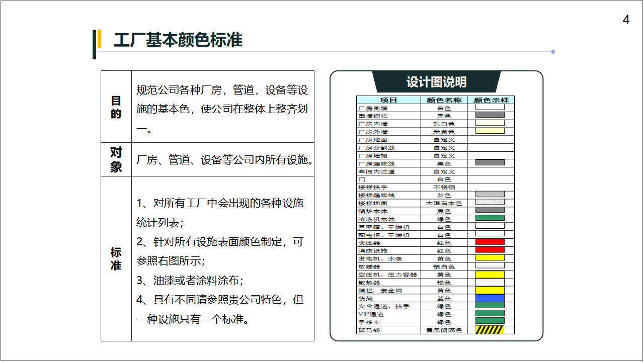This screenshot has height=362, width=644.
Task: Click the blue swatch in 货架 row
Action: 490,298
